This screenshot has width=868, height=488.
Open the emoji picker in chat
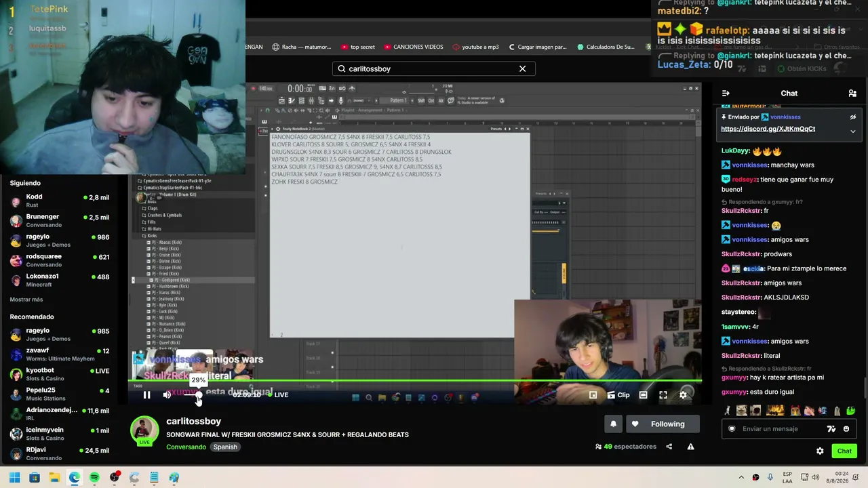(x=846, y=428)
